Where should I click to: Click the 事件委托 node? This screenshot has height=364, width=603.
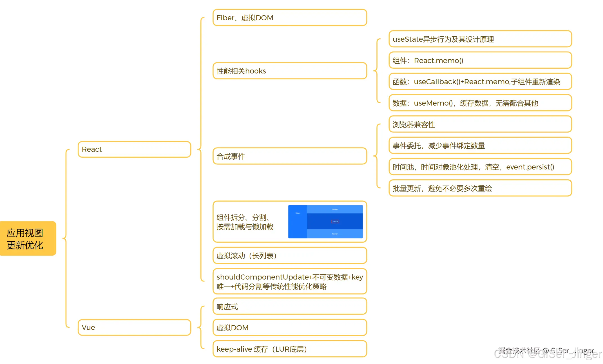[480, 146]
